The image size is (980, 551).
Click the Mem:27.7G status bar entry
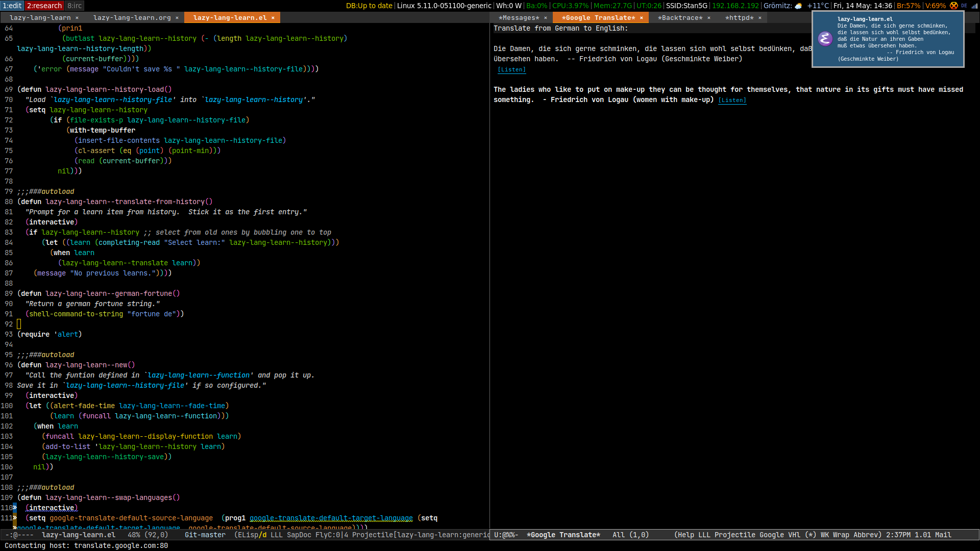tap(612, 6)
